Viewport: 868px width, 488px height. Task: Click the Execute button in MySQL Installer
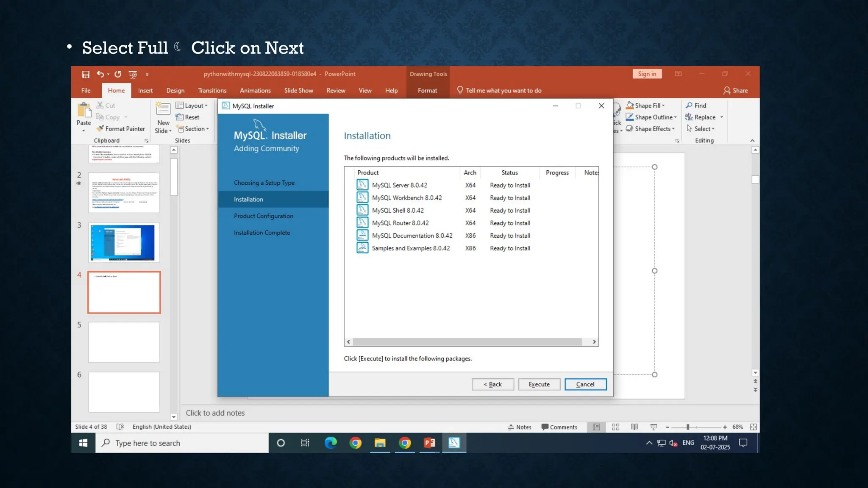[539, 384]
